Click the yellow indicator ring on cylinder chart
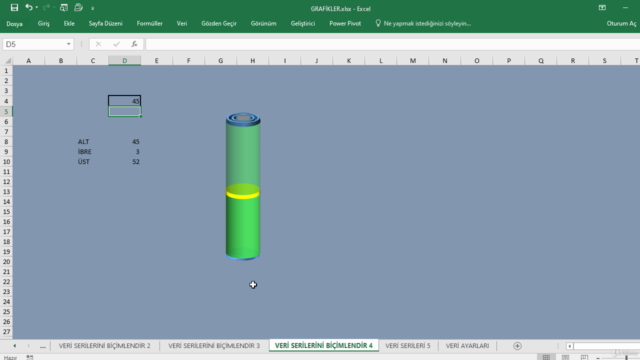This screenshot has width=640, height=360. pyautogui.click(x=243, y=196)
